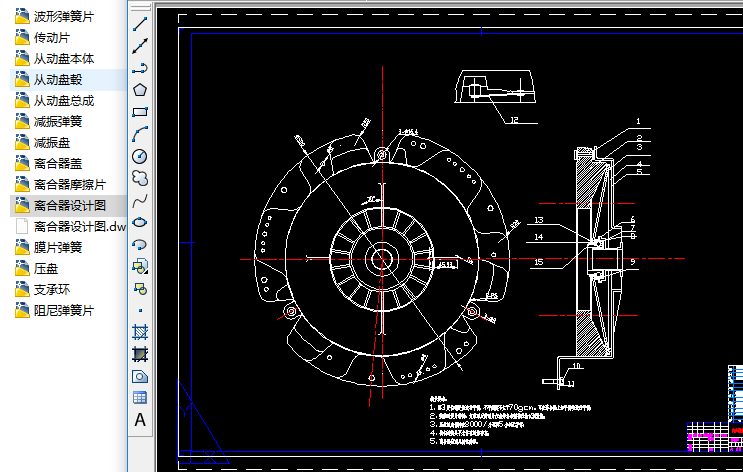Select the 减振盘 folder

tap(43, 143)
